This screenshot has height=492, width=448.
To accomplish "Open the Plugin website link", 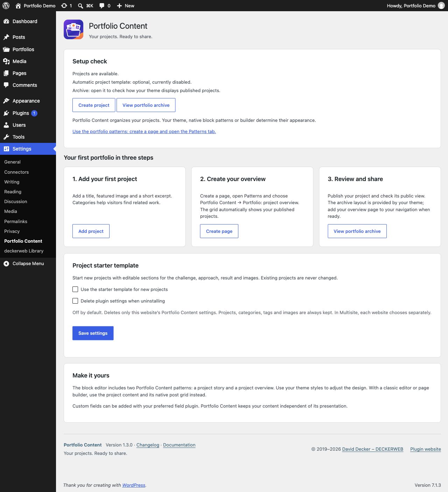I will [426, 449].
